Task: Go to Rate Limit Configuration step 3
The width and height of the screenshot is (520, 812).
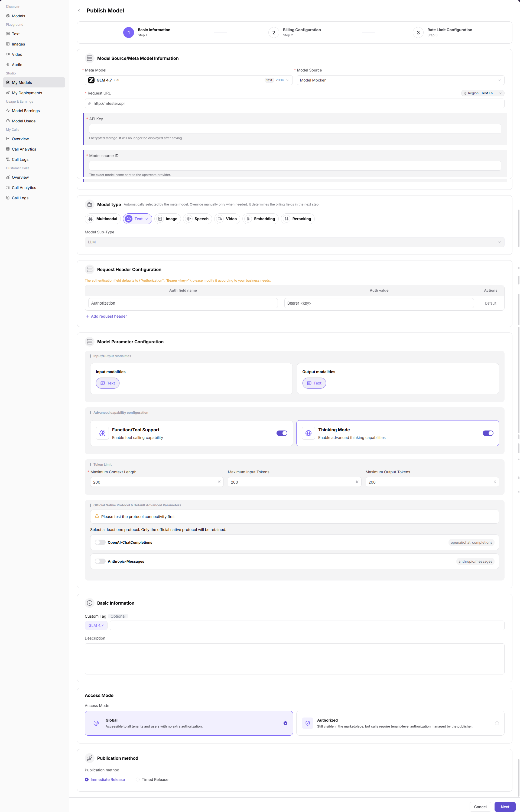Action: click(x=442, y=32)
